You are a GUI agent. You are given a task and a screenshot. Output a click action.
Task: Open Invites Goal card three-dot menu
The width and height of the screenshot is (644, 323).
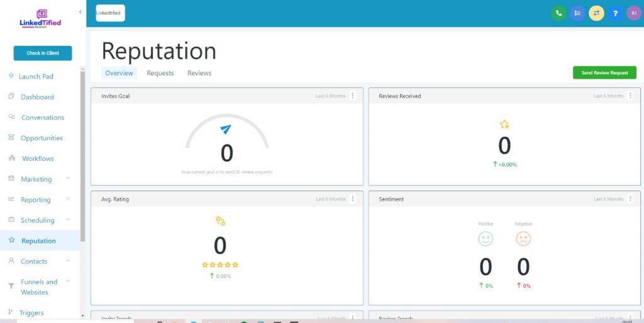pyautogui.click(x=352, y=96)
